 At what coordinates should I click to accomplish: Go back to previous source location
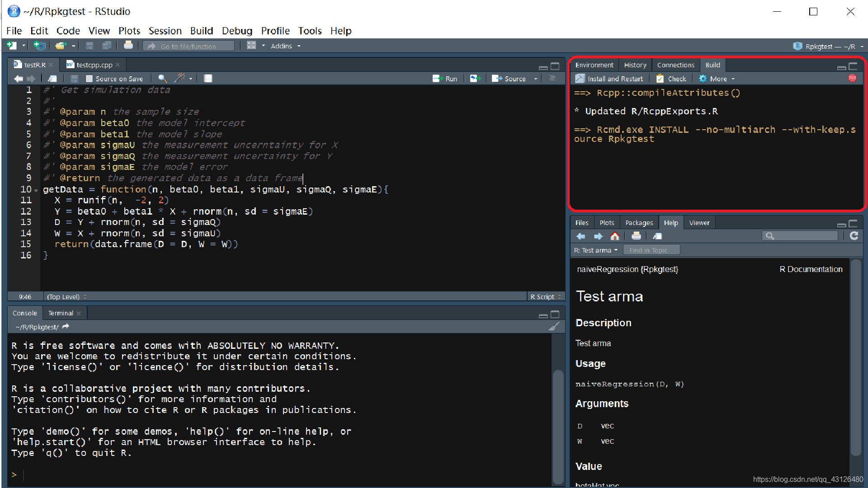point(19,79)
